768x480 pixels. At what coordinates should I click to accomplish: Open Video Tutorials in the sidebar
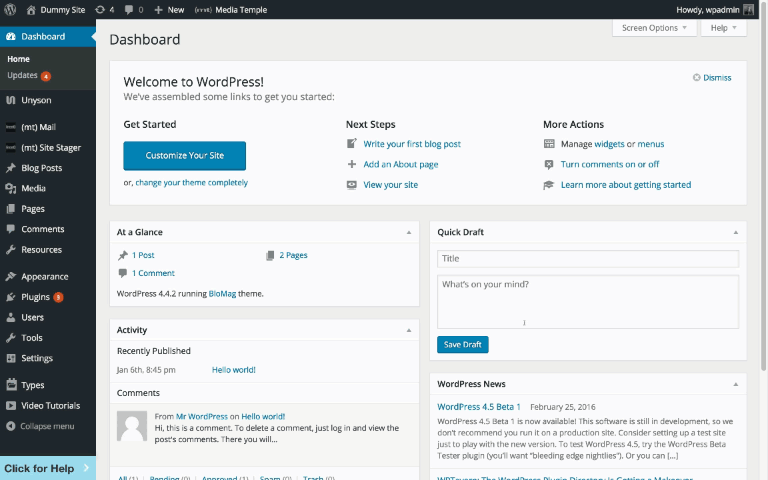(x=50, y=405)
